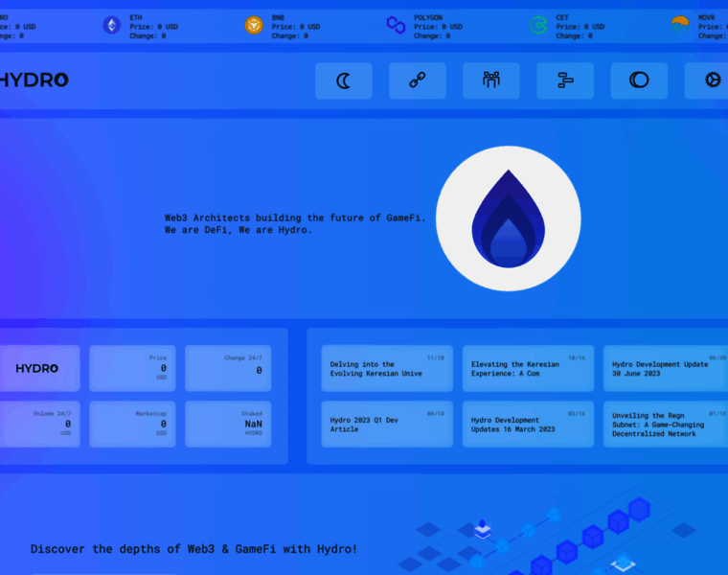The image size is (728, 575).
Task: Click the Volume 24/7 stat card
Action: 40,424
